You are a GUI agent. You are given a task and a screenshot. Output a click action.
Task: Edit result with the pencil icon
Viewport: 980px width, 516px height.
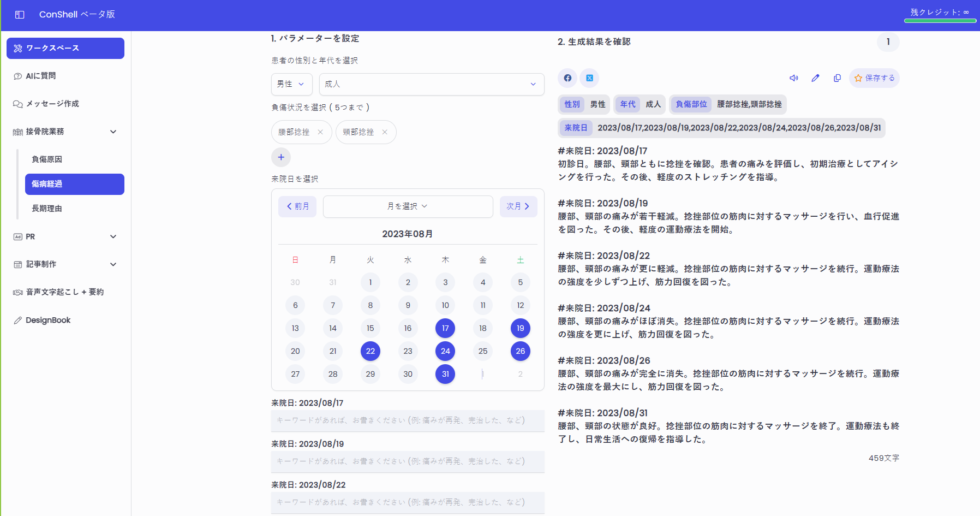point(815,78)
